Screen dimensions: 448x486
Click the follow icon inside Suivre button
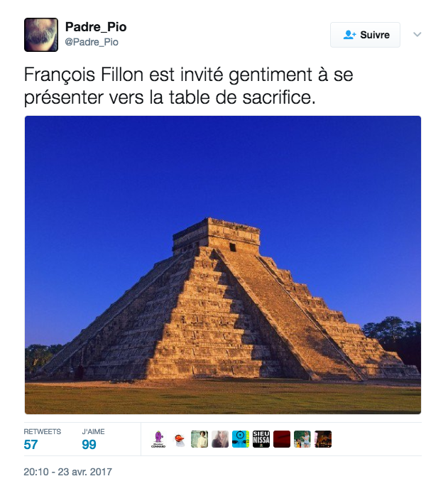349,35
